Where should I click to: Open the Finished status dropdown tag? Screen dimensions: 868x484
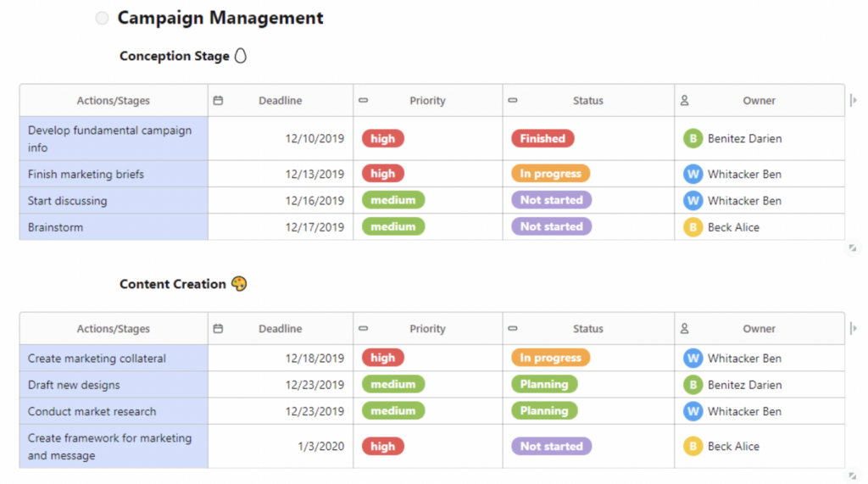[542, 138]
